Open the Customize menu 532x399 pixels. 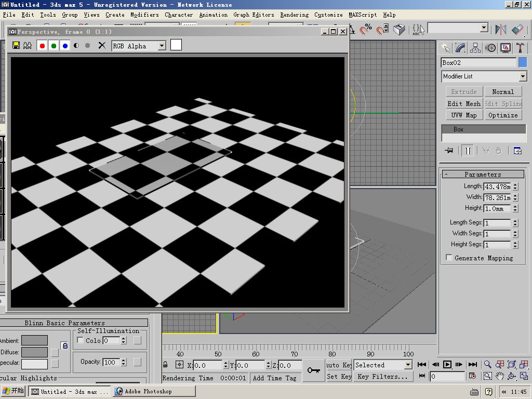[x=328, y=15]
